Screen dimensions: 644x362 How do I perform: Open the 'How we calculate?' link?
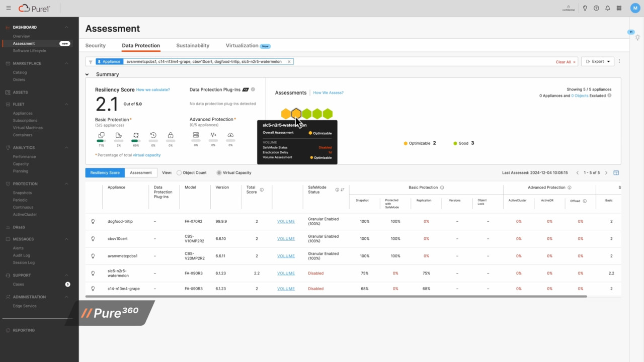pyautogui.click(x=153, y=89)
